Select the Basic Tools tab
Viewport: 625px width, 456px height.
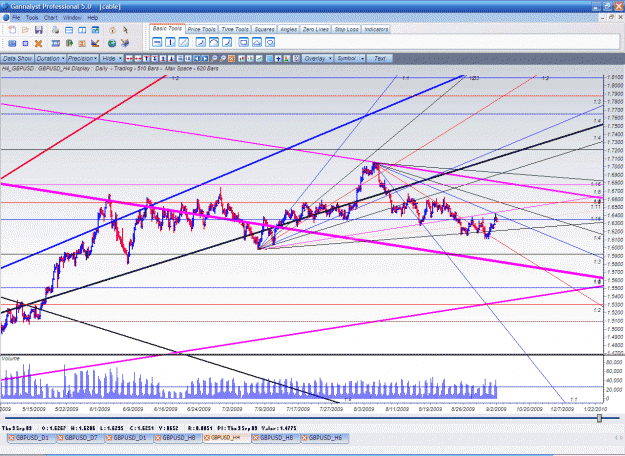167,29
